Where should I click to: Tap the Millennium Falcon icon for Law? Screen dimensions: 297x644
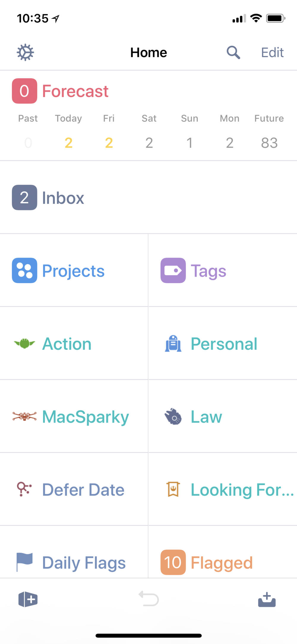tap(173, 416)
